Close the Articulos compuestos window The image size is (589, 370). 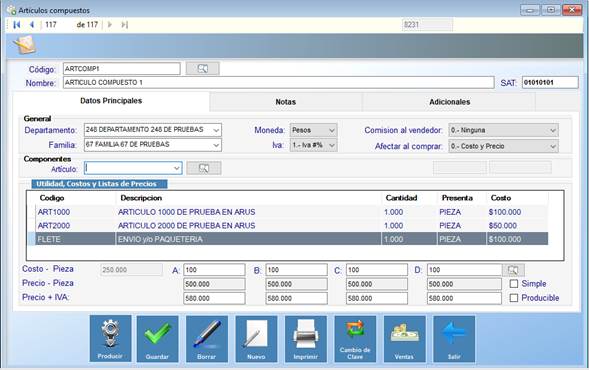[x=572, y=10]
